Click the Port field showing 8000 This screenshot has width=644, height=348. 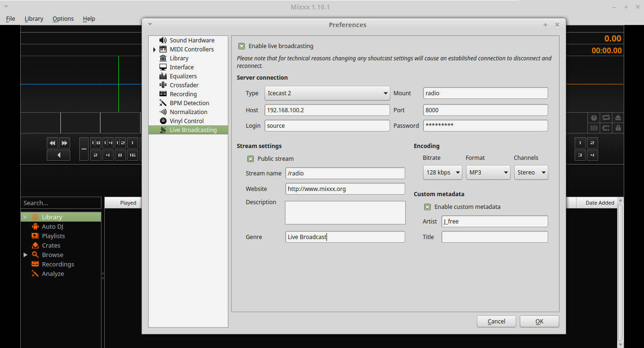pyautogui.click(x=485, y=110)
